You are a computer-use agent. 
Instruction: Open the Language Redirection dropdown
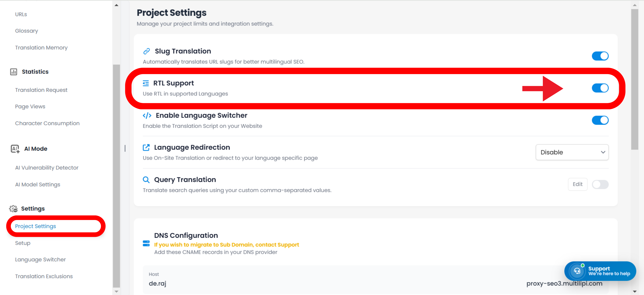tap(572, 152)
